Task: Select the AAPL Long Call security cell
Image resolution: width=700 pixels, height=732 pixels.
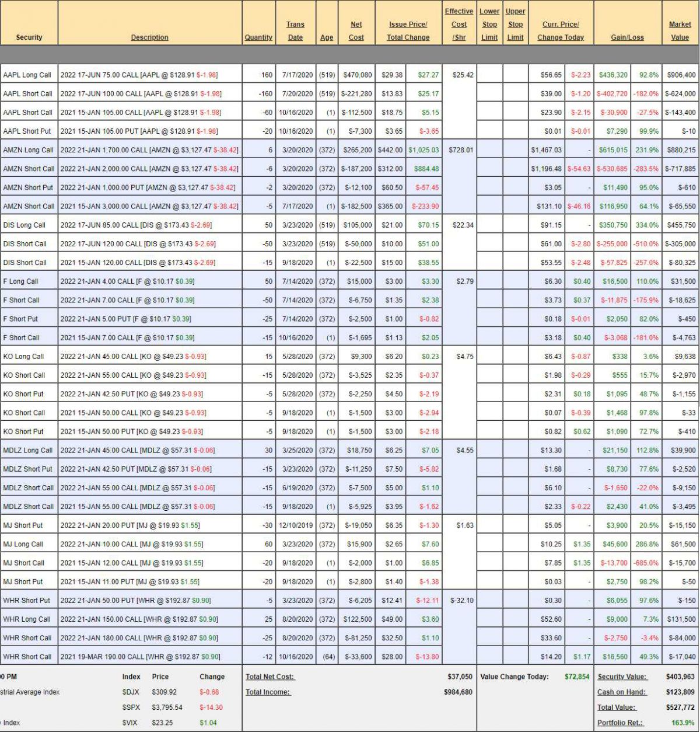Action: click(27, 75)
